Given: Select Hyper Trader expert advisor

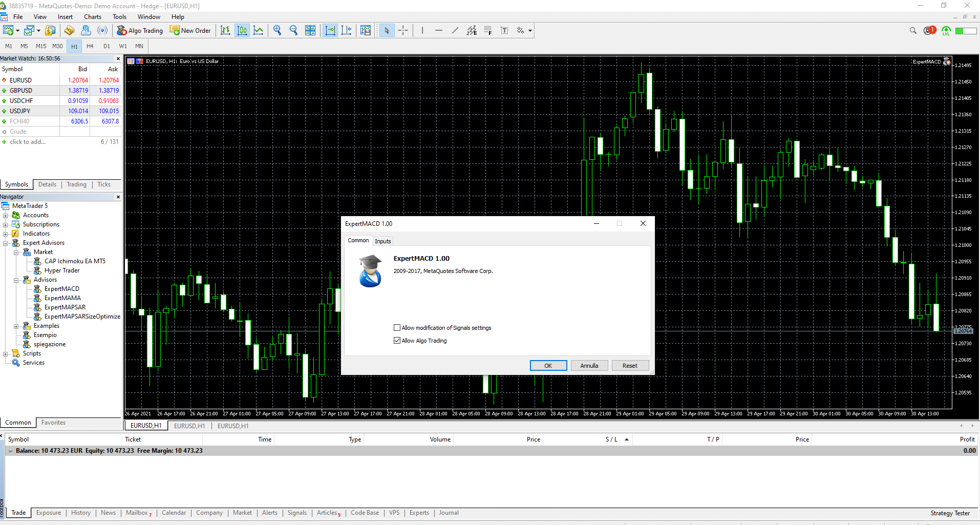Looking at the screenshot, I should (x=62, y=270).
